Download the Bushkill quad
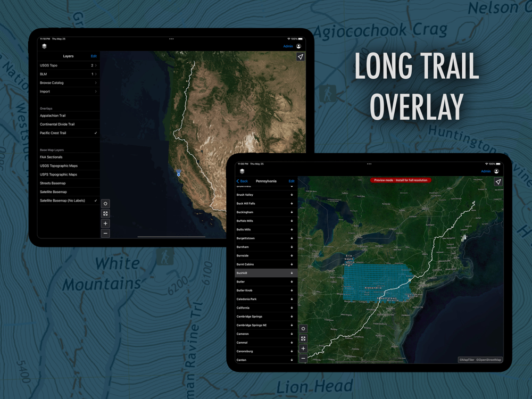Screen dimensions: 532x399 tap(292, 273)
